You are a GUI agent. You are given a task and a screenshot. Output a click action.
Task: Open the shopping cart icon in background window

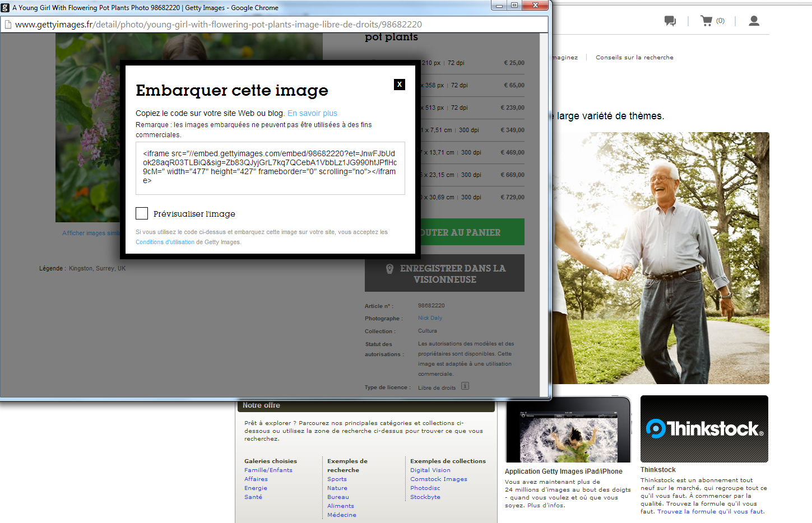tap(706, 21)
